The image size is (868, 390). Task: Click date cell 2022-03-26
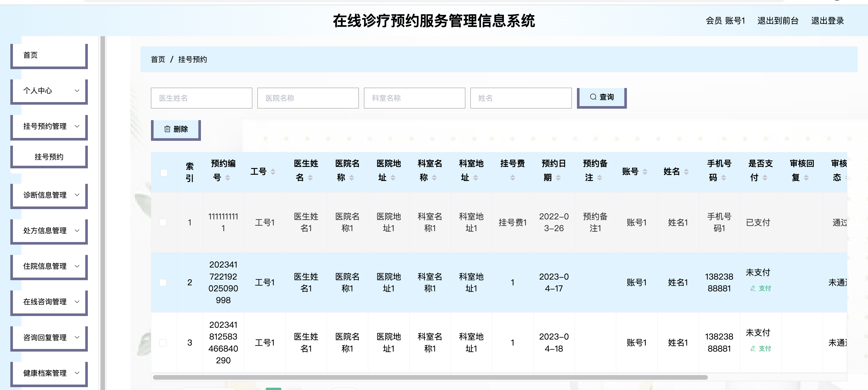(x=554, y=223)
